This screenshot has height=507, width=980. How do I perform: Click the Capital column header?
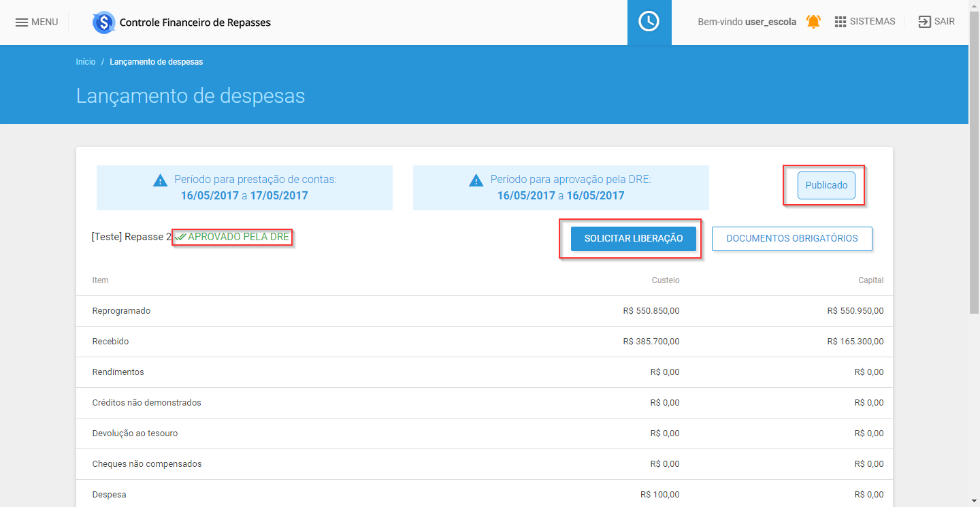click(x=870, y=280)
